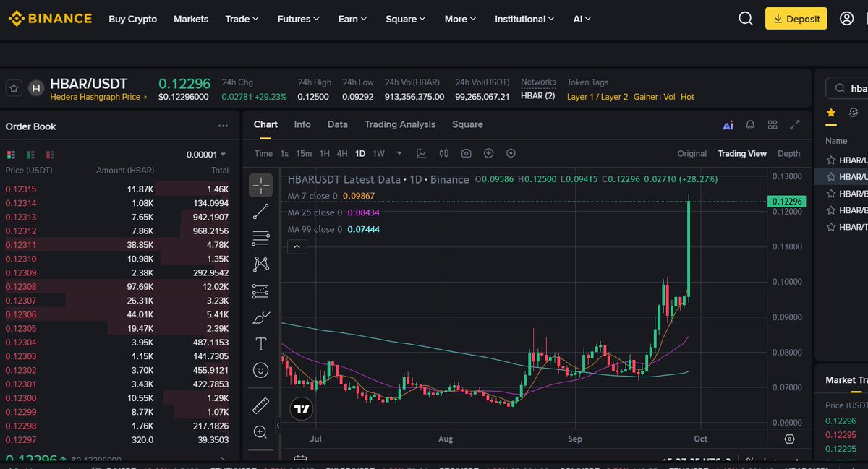Open the Data tab
The height and width of the screenshot is (469, 868).
[338, 124]
